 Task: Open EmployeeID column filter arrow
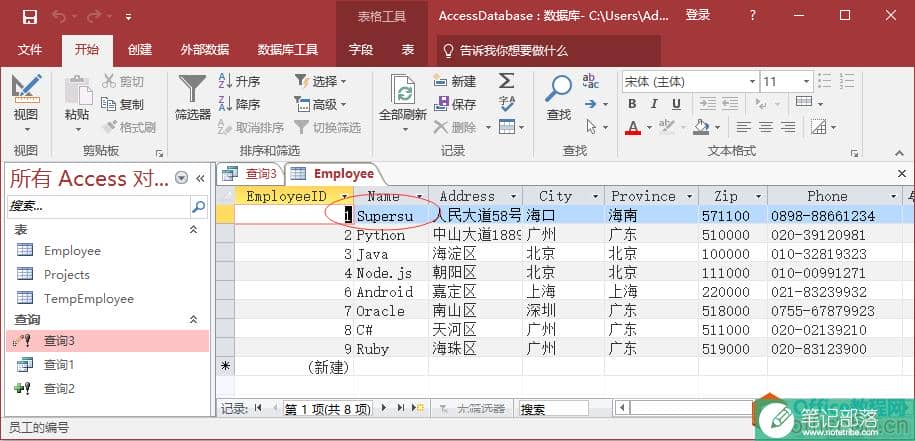pyautogui.click(x=344, y=197)
